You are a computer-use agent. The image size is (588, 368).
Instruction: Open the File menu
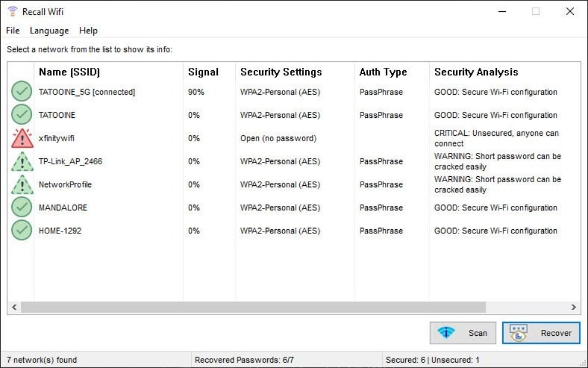(x=12, y=30)
